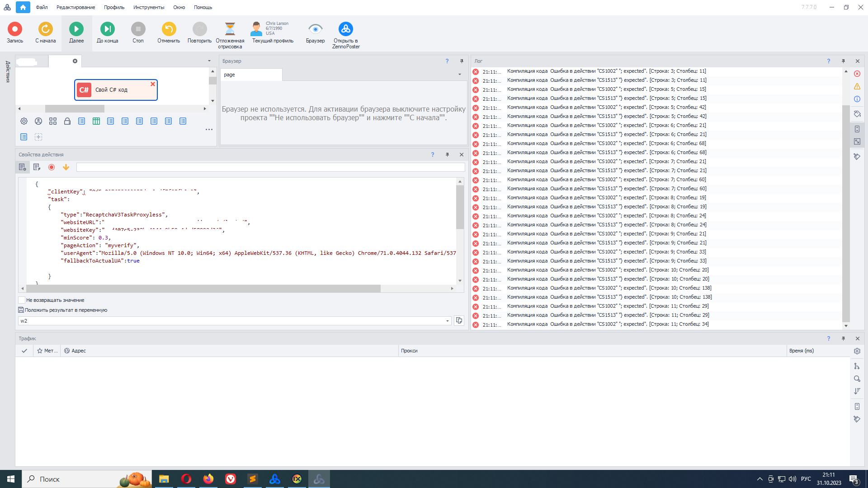Select the Свой C# код action block
Image resolution: width=868 pixels, height=488 pixels.
point(116,90)
